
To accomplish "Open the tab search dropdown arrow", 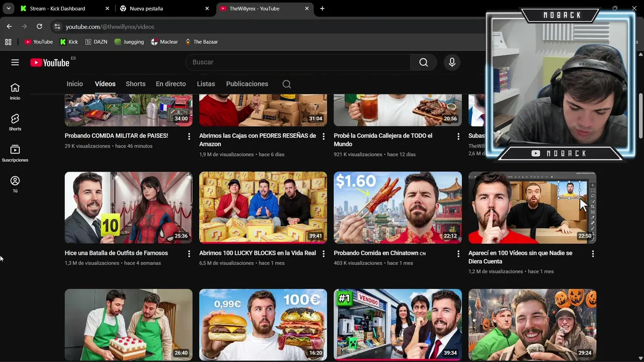I will click(9, 9).
